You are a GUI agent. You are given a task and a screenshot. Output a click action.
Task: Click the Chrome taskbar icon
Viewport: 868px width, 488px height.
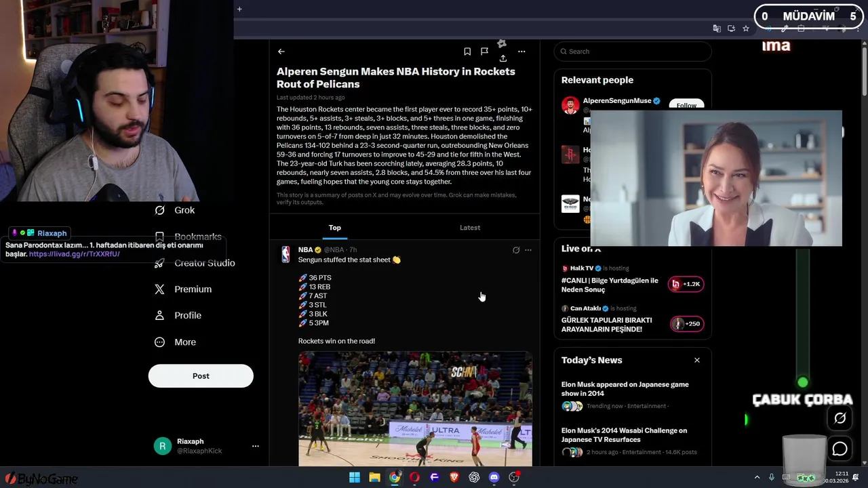(x=394, y=477)
